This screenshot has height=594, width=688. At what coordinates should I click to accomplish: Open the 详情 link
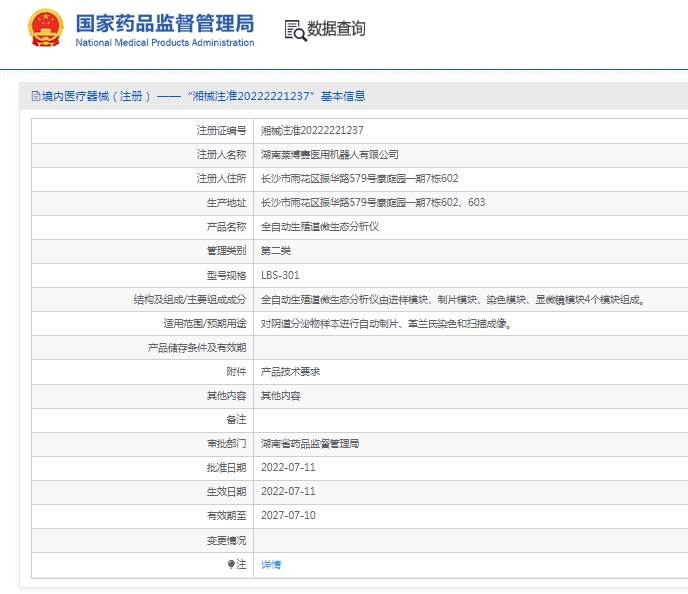271,565
